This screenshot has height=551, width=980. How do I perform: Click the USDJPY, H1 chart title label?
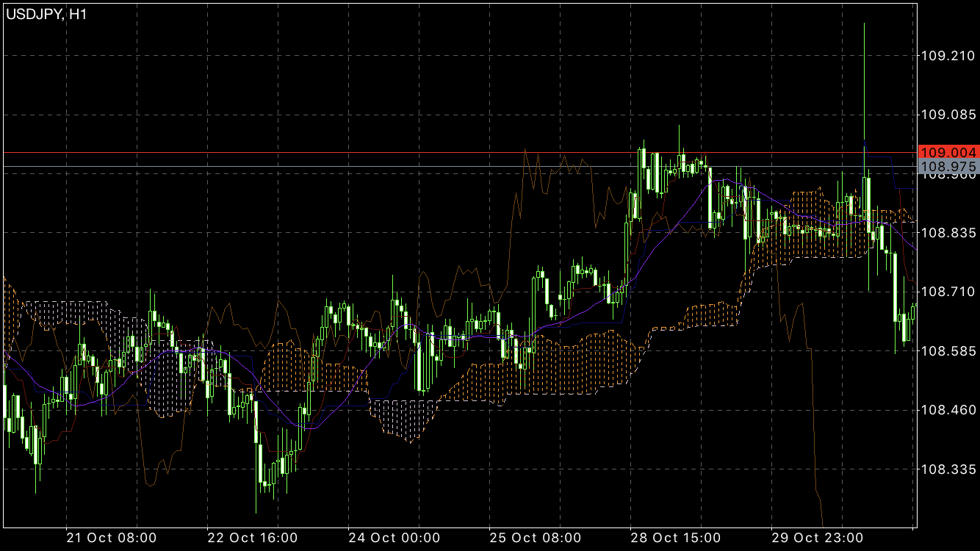click(48, 12)
